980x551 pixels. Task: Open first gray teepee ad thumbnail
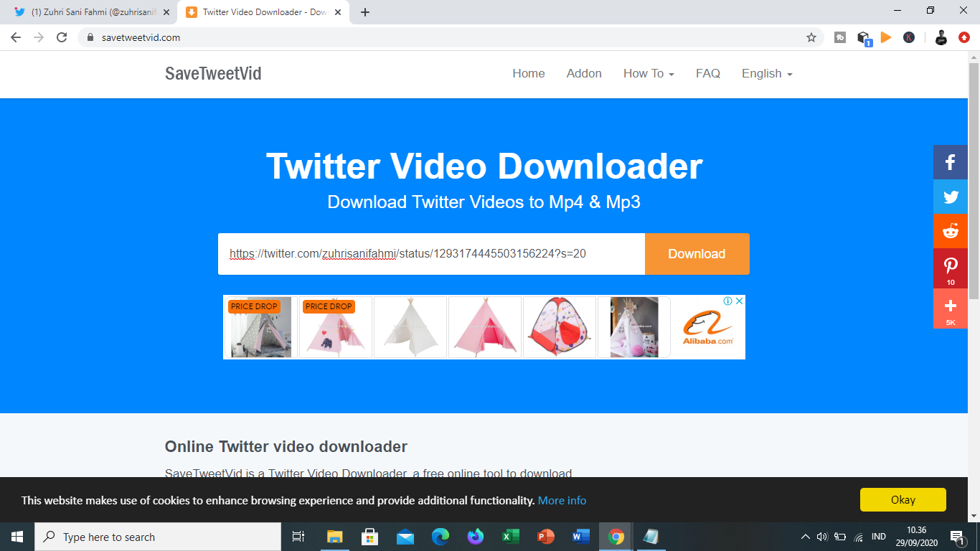click(x=260, y=327)
